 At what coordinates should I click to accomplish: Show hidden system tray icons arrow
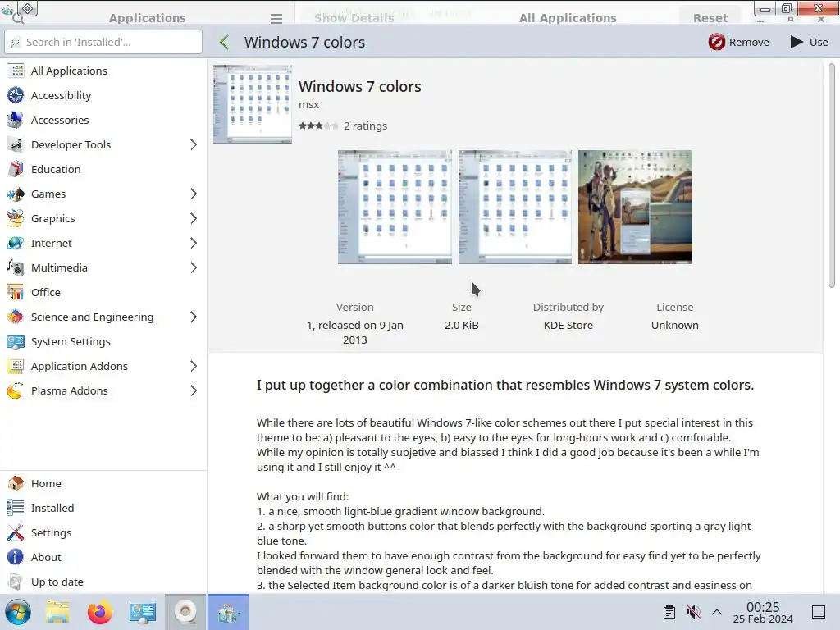coord(717,612)
